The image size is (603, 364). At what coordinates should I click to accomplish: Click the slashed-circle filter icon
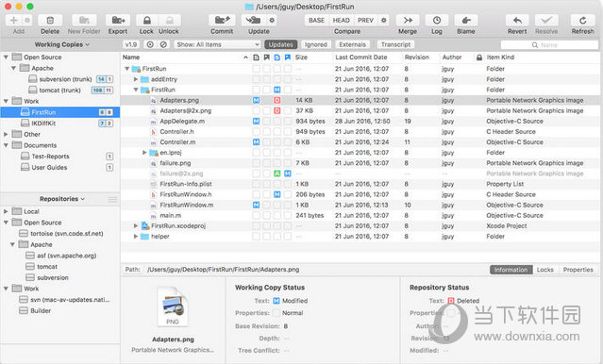[x=163, y=44]
